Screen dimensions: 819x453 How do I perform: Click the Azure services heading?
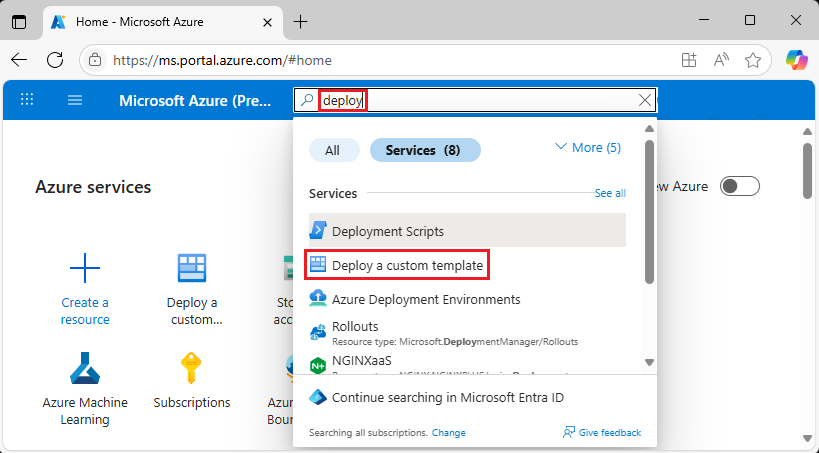pos(93,187)
